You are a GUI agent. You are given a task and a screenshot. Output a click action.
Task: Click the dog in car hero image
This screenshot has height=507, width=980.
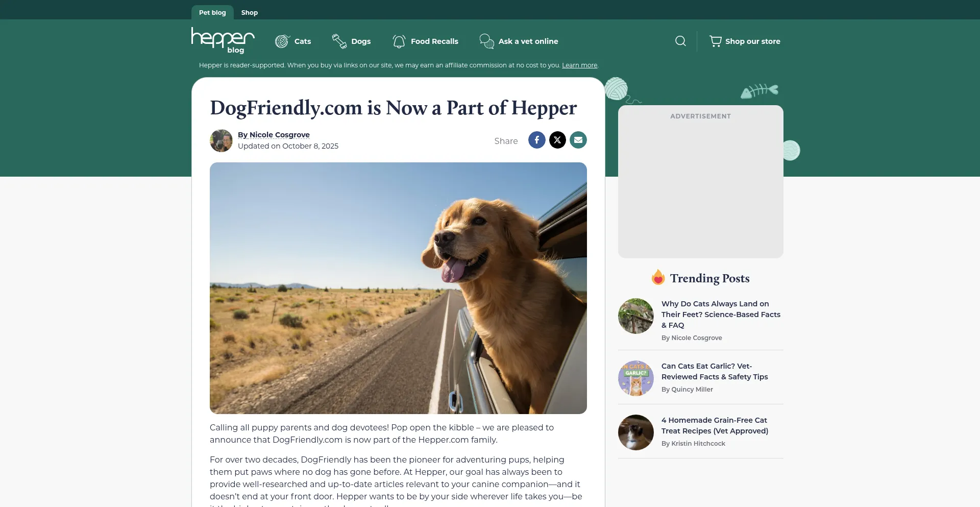(x=398, y=288)
